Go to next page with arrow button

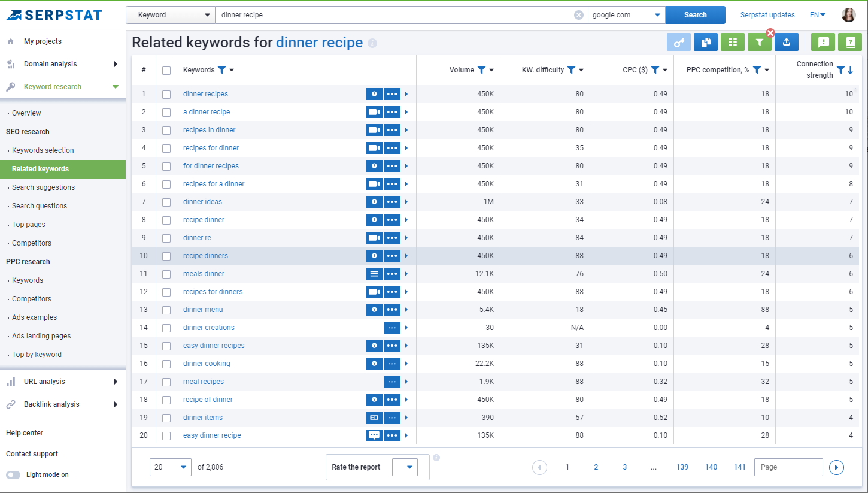click(836, 467)
